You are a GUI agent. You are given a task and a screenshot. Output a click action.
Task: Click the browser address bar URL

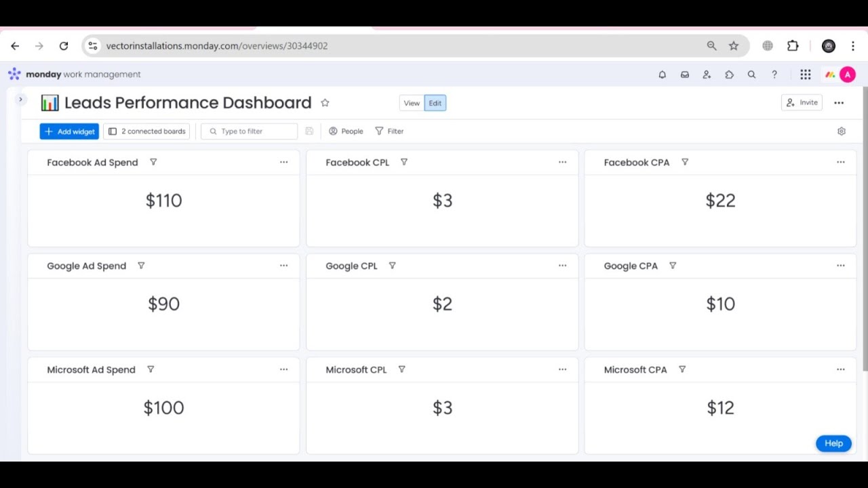217,46
